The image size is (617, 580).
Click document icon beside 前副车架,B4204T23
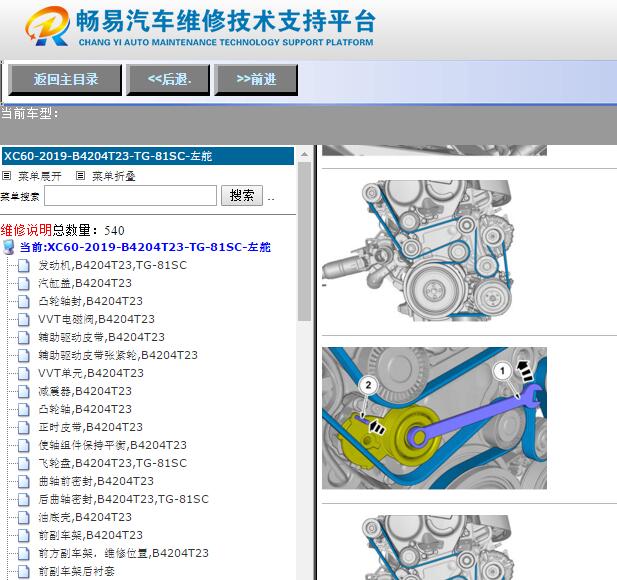(24, 536)
